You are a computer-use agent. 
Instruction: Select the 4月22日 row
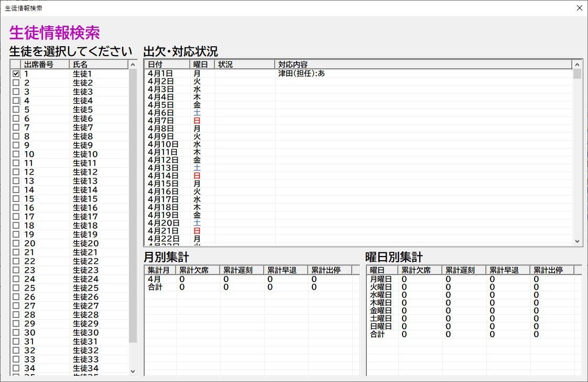tap(358, 239)
